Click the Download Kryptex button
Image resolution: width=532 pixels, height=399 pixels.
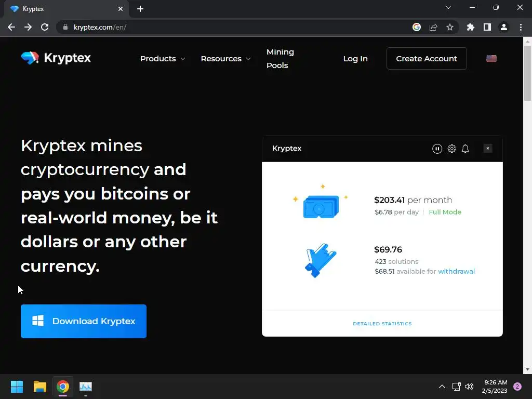[x=84, y=321]
